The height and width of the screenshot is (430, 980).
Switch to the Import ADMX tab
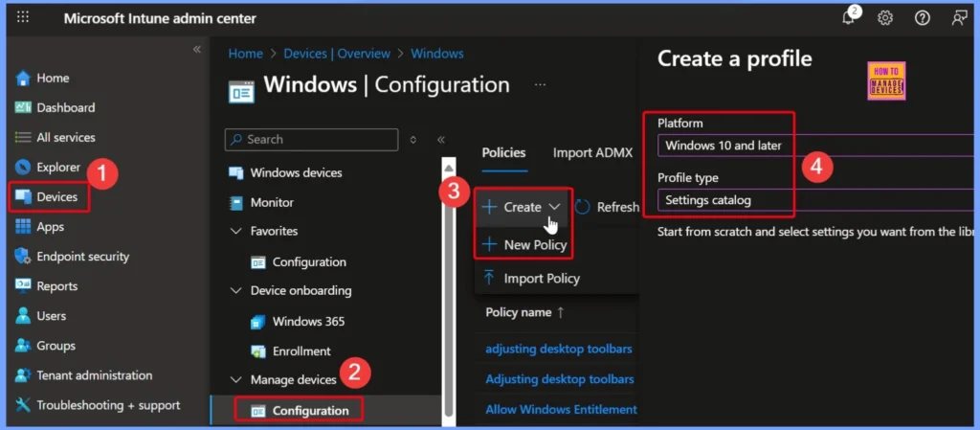[x=592, y=152]
